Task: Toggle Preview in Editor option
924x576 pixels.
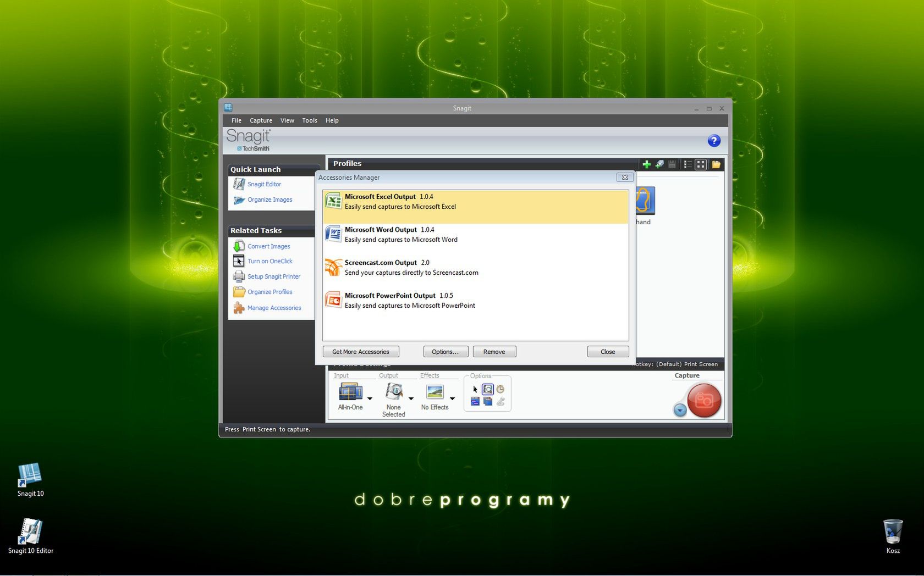Action: [x=488, y=389]
